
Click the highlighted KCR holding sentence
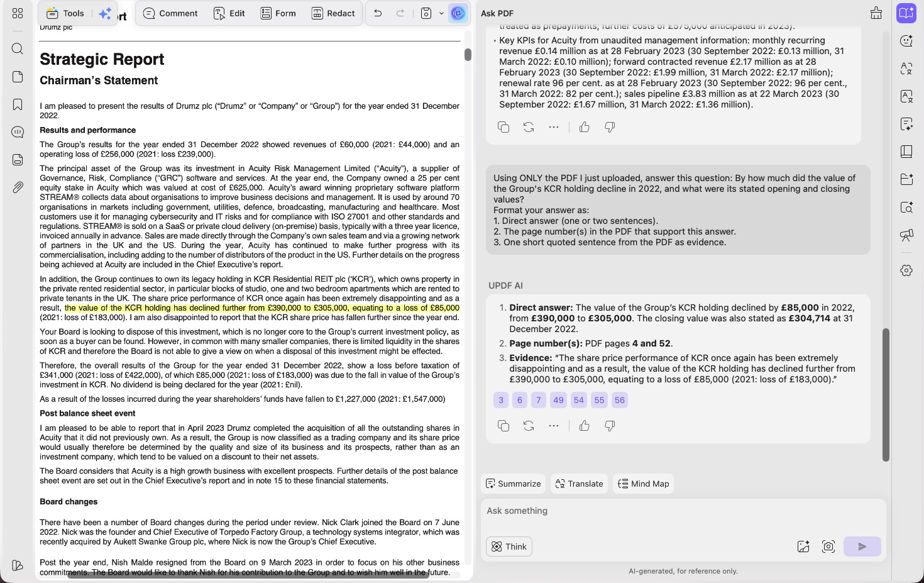coord(262,308)
